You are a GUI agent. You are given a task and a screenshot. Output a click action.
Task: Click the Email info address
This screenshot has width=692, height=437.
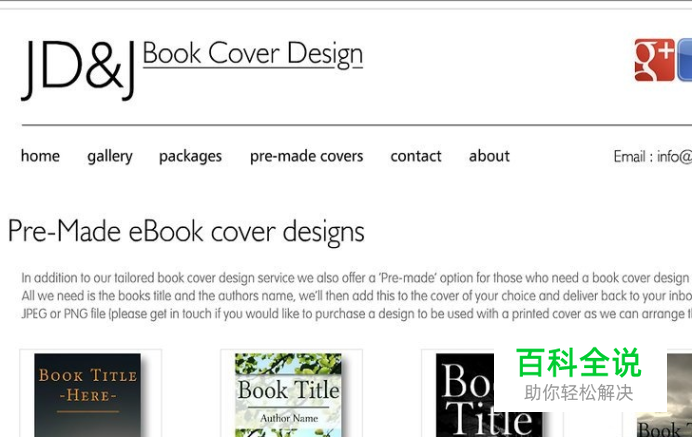point(653,156)
